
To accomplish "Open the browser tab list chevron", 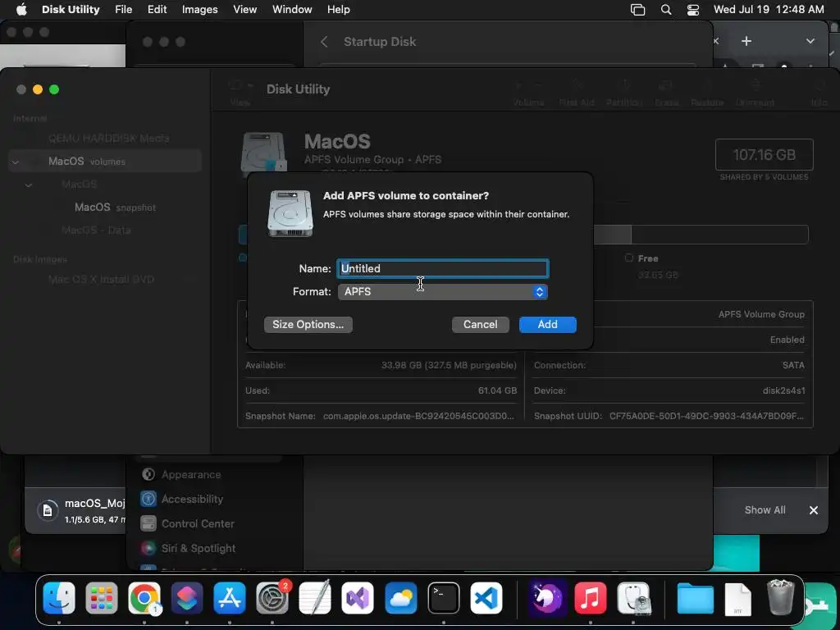I will point(810,41).
